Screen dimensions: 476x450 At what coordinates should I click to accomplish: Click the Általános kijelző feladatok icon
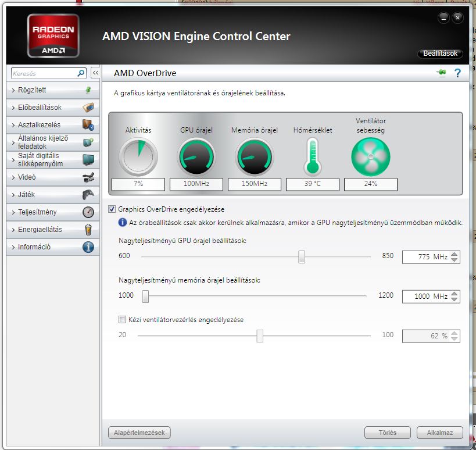click(88, 142)
